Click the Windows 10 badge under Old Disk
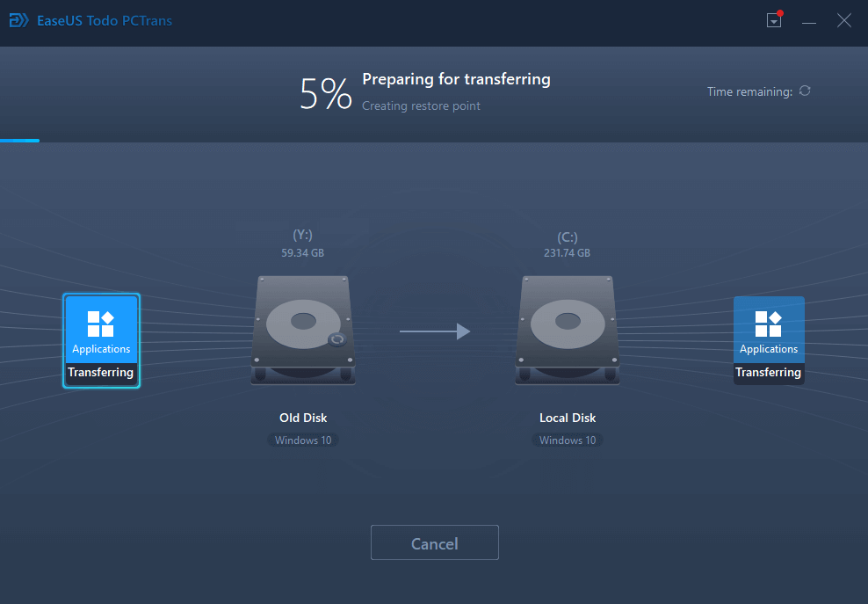Screen dimensions: 868x604 coord(303,440)
